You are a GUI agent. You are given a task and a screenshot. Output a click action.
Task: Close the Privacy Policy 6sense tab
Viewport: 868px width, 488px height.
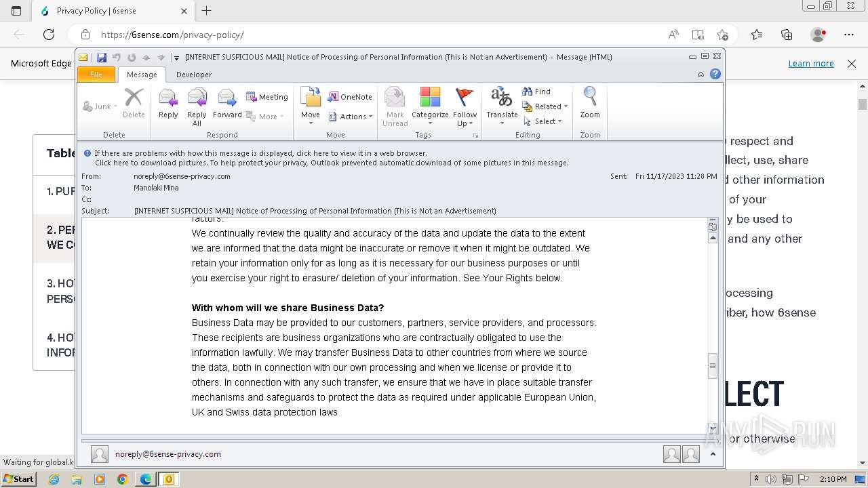click(184, 11)
